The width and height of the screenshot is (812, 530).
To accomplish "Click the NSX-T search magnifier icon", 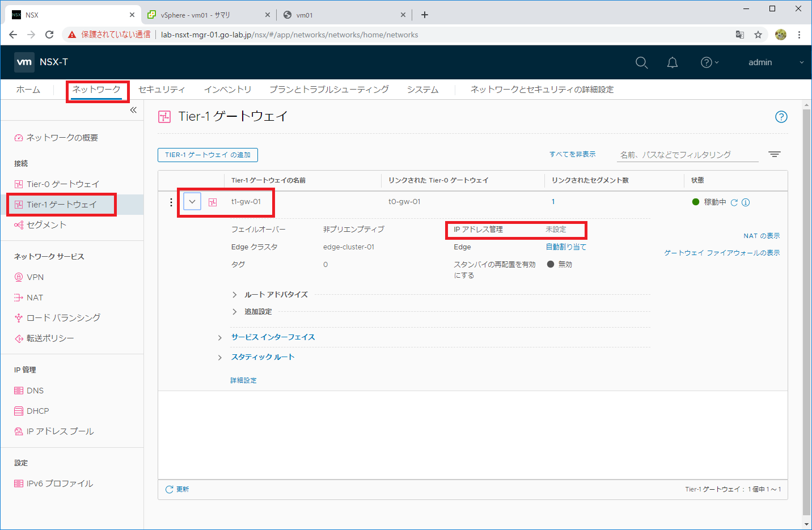I will pos(641,62).
